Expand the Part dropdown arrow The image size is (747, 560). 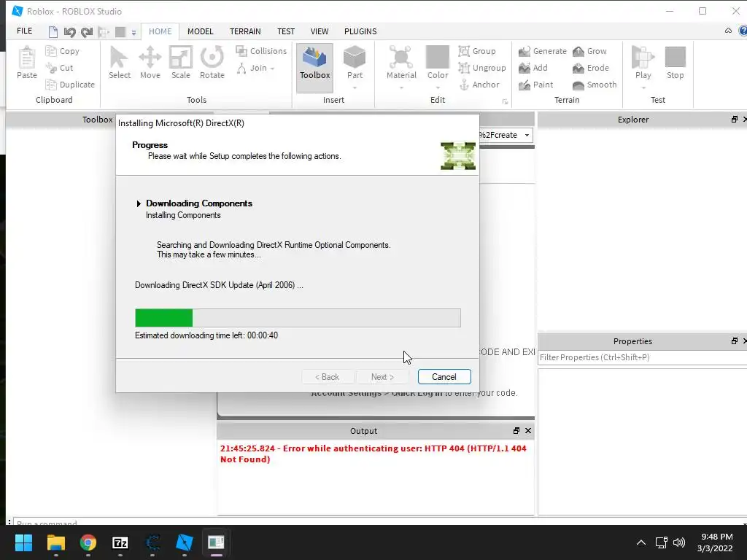click(x=355, y=87)
